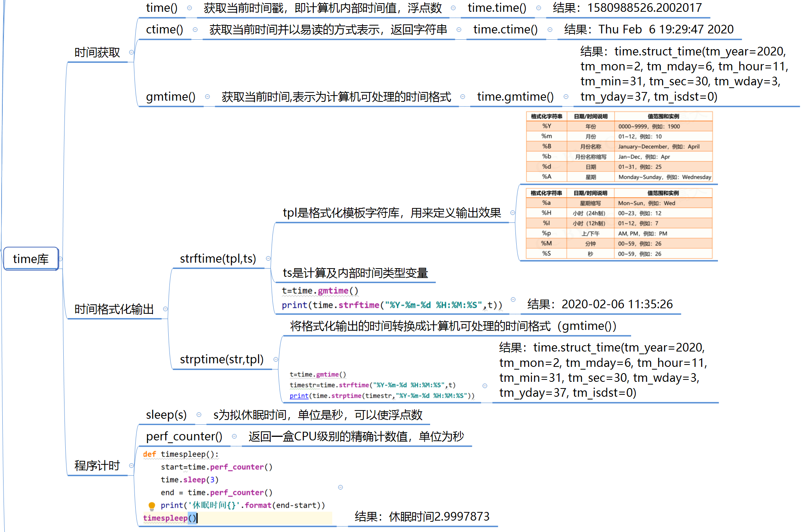Collapse the circle after strftime(tpl,ts) node
The width and height of the screenshot is (806, 532).
point(269,258)
